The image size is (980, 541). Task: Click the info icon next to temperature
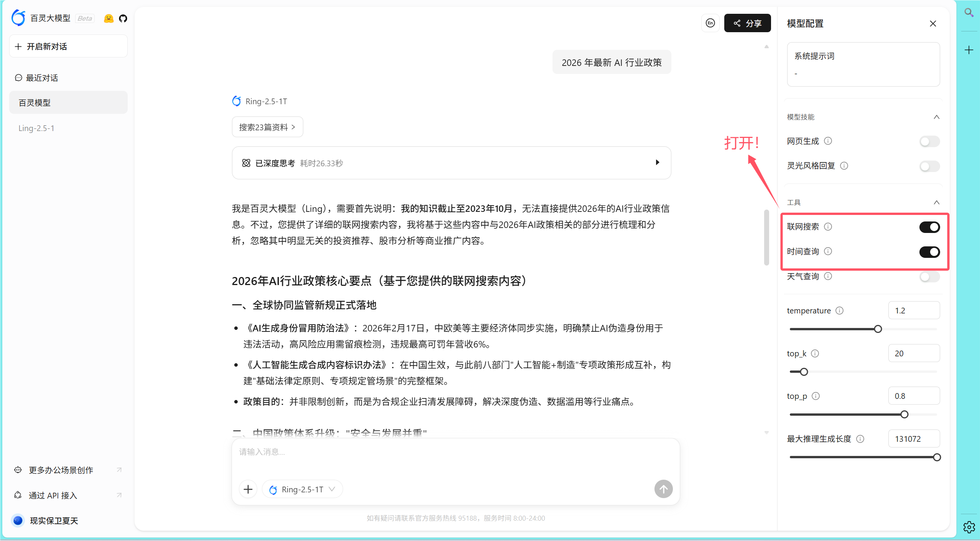point(840,310)
